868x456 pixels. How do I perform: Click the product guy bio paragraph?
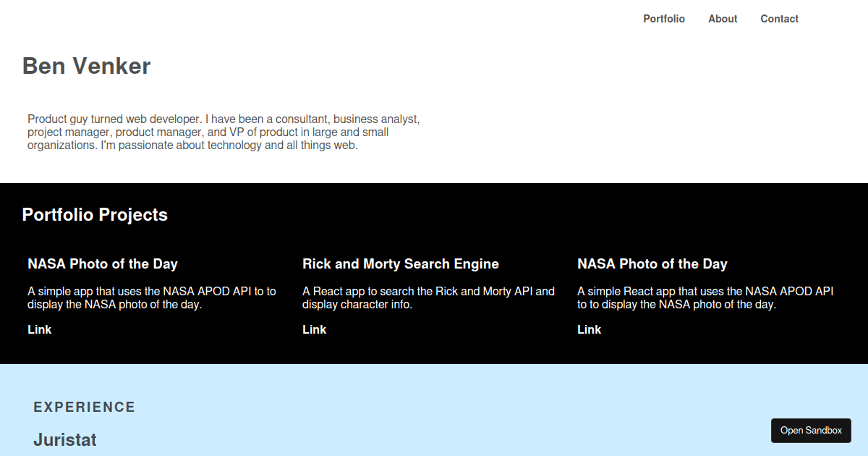coord(223,132)
